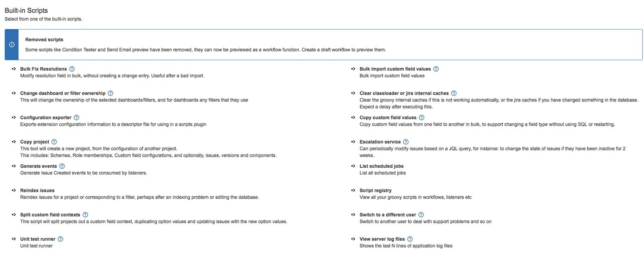The image size is (644, 262).
Task: Click 'View all your groovy scripts' description
Action: coord(415,198)
